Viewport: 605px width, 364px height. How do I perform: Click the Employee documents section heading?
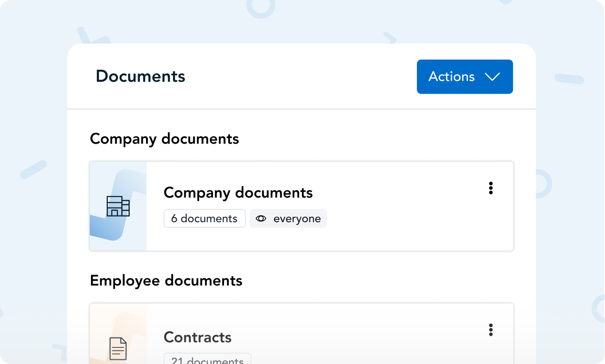pos(166,281)
